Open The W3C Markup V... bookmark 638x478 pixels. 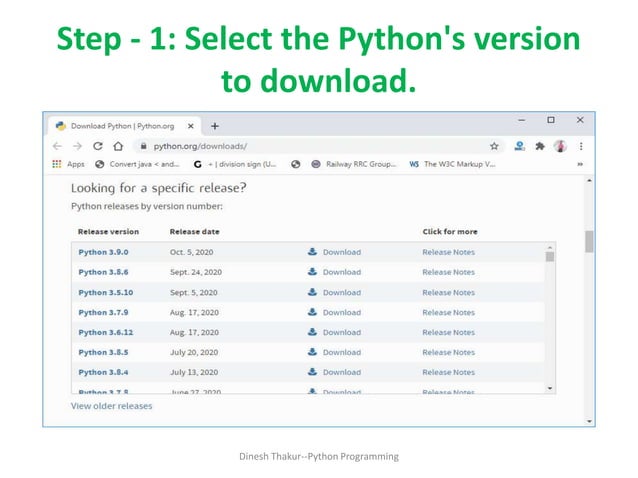click(452, 164)
